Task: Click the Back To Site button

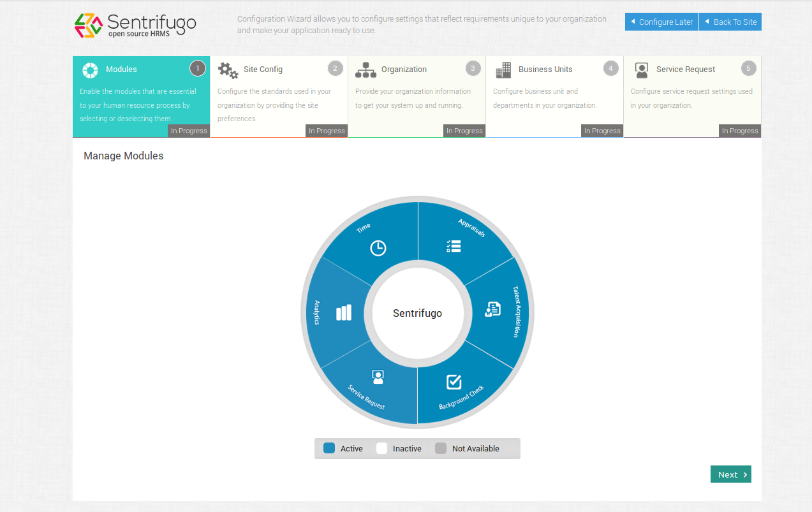Action: click(730, 22)
